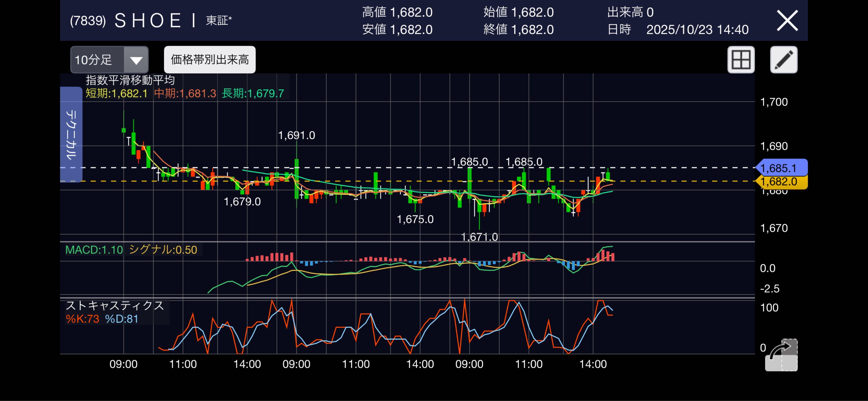Click the 短期:1,682.1 short EMA value
Image resolution: width=868 pixels, height=401 pixels.
(x=116, y=93)
